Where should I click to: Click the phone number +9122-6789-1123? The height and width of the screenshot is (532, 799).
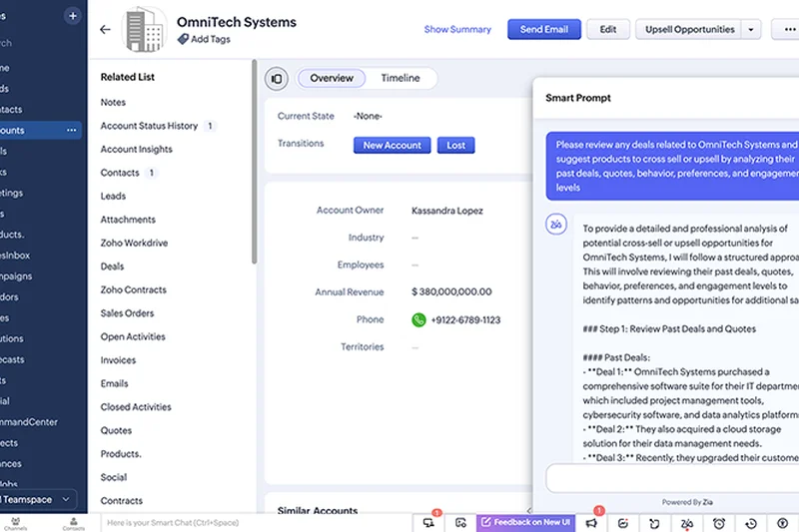465,319
